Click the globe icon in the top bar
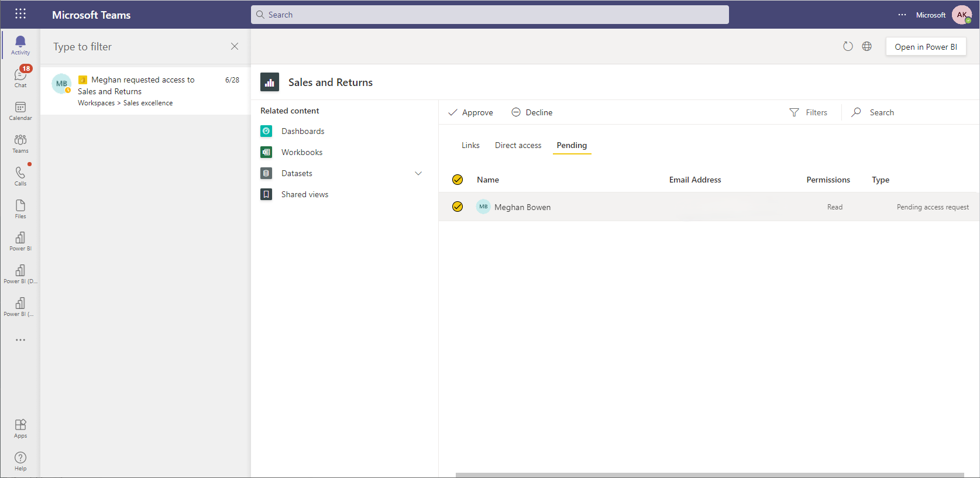The height and width of the screenshot is (478, 980). pos(867,46)
